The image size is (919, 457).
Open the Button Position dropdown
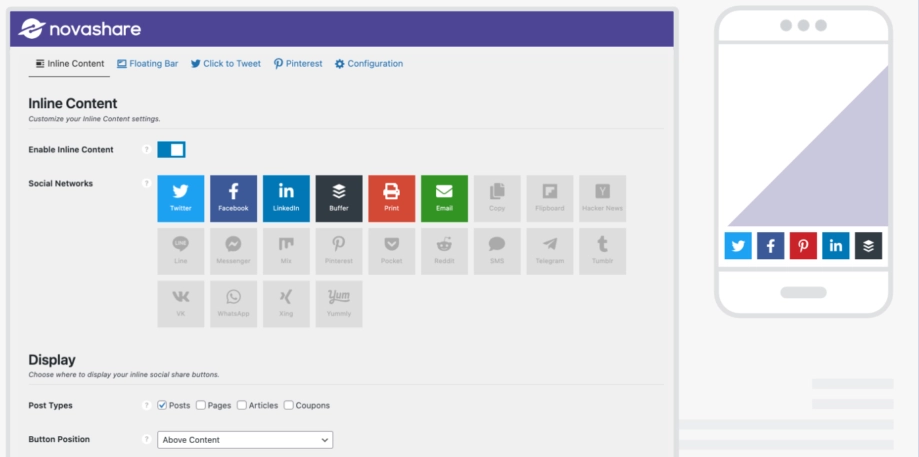[245, 439]
